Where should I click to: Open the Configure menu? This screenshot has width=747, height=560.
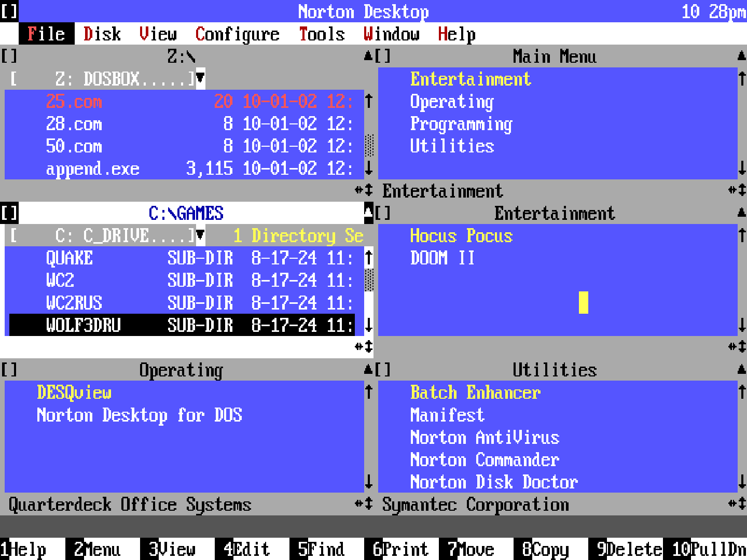[238, 34]
